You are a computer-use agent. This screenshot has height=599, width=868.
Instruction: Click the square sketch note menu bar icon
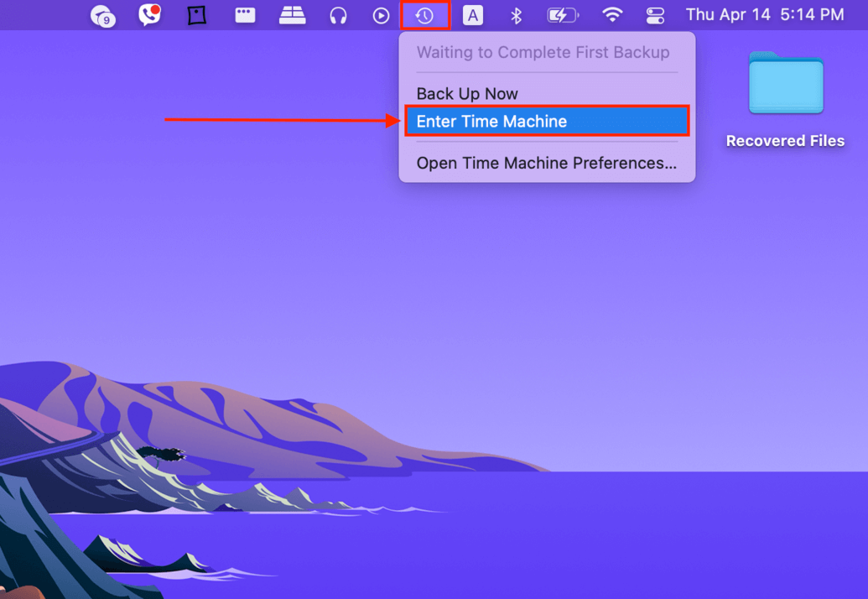(x=196, y=15)
